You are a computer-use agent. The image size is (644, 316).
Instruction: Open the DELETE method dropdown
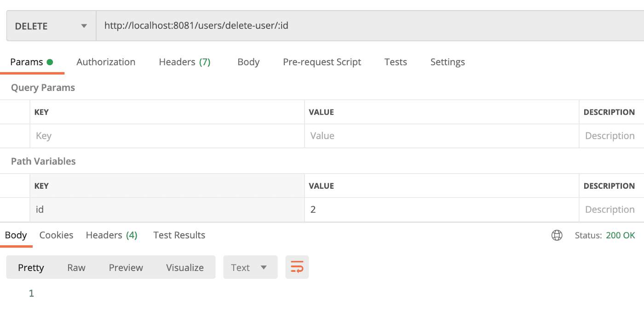coord(51,26)
